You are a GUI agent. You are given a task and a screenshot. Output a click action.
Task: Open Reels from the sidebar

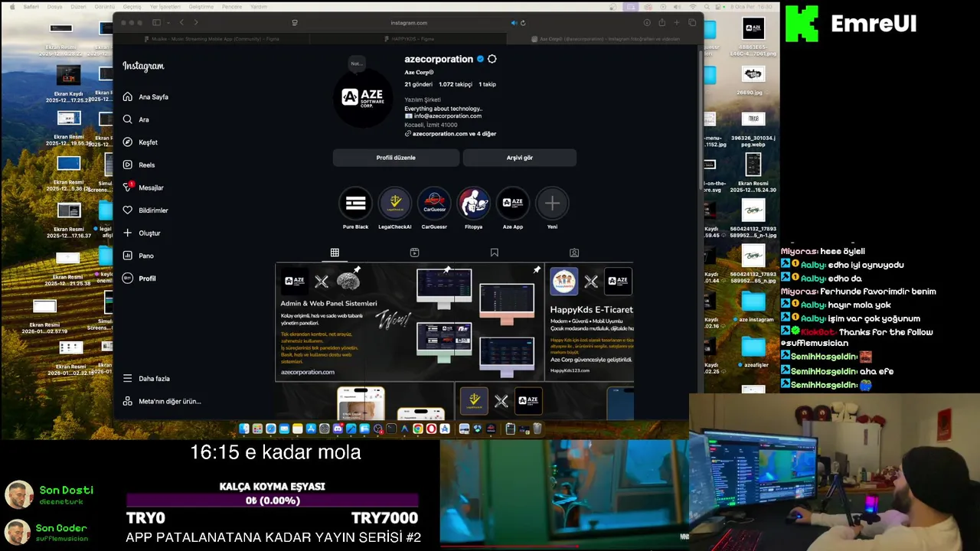click(x=139, y=165)
